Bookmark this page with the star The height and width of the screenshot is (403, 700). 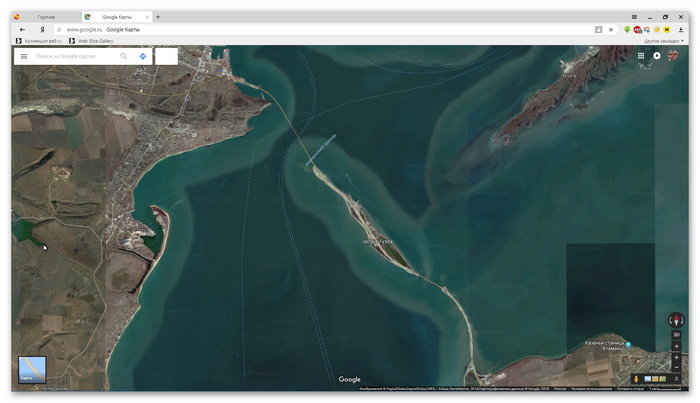610,30
